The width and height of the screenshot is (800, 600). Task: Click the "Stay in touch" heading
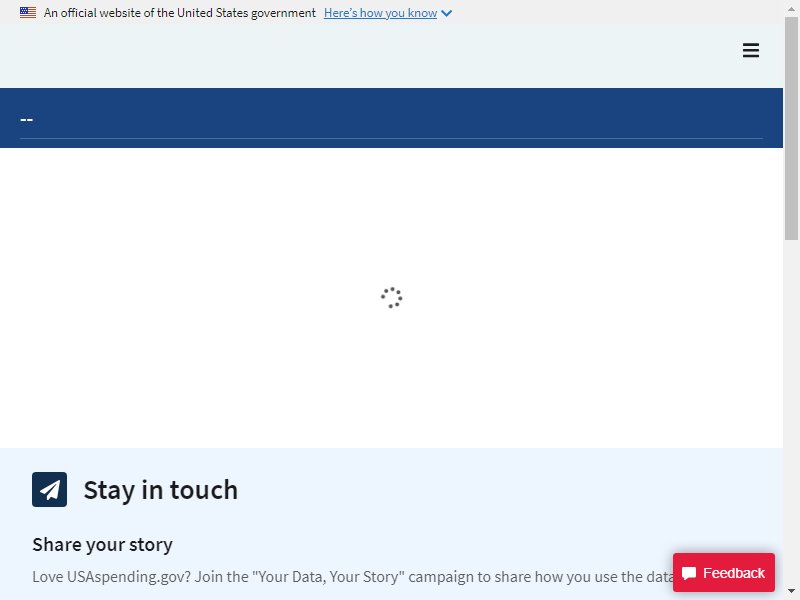tap(161, 490)
